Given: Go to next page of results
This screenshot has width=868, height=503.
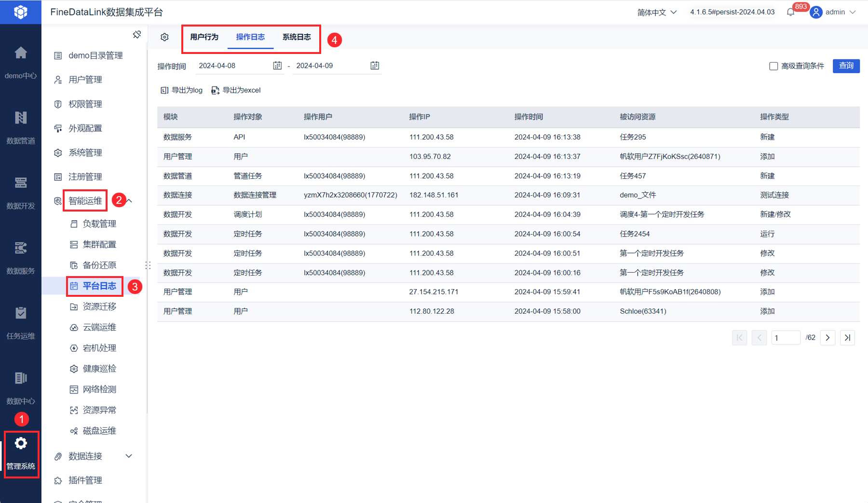Looking at the screenshot, I should click(827, 338).
